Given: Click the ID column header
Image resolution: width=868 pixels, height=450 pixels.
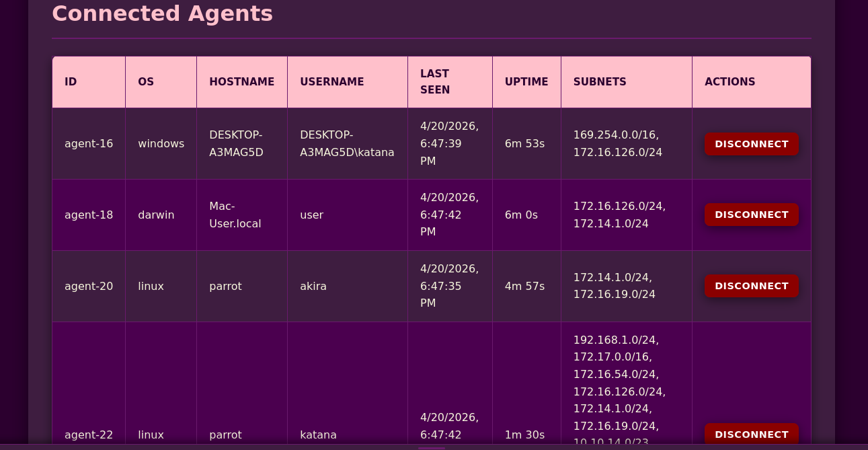Looking at the screenshot, I should coord(71,82).
